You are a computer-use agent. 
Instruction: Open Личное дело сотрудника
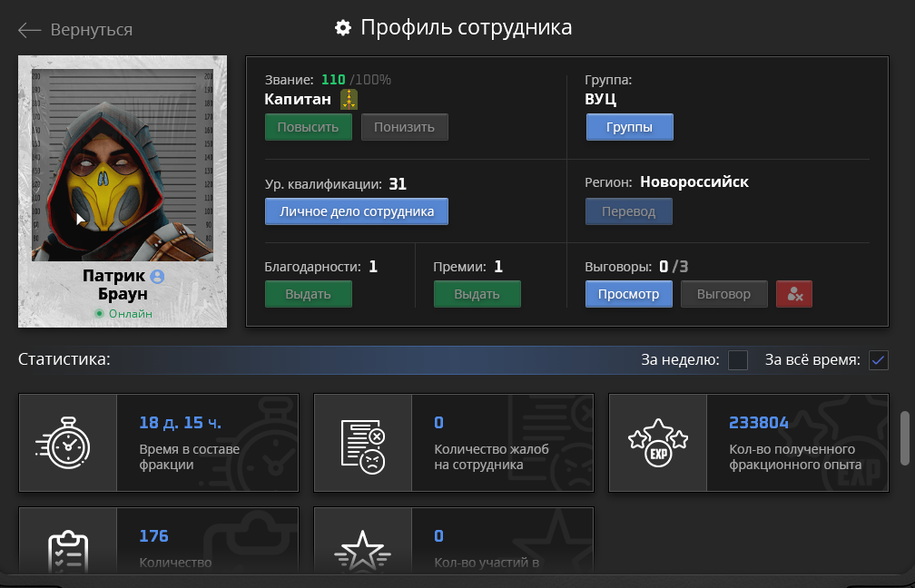[357, 211]
